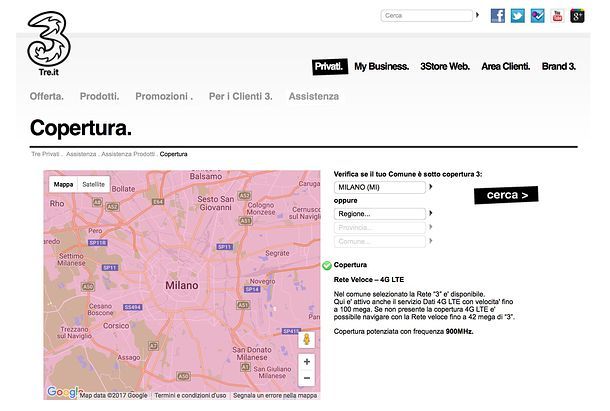Viewport: 610px width, 411px height.
Task: Click Segnala un errore nella mappa
Action: tap(275, 395)
